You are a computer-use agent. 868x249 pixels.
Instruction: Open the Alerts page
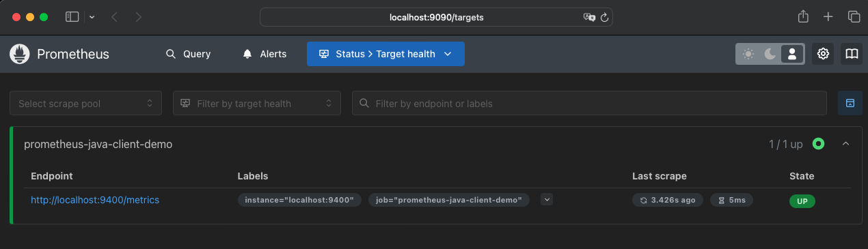coord(265,54)
